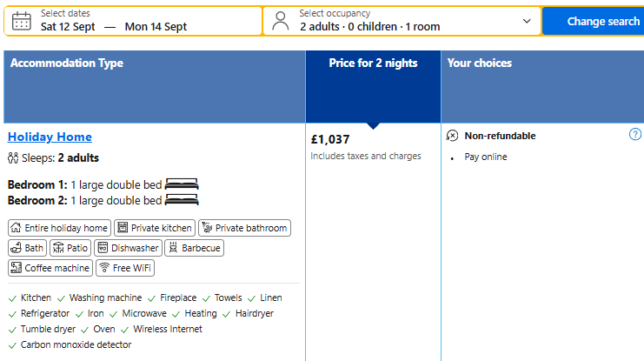Viewport: 644px width, 361px height.
Task: Click the Entire holiday home badge
Action: [60, 228]
